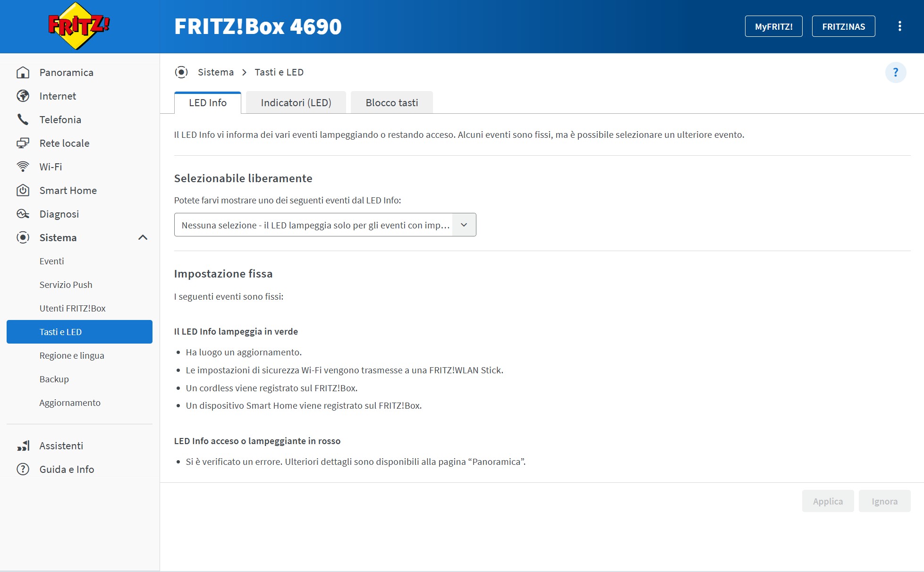Click the Rete locale monitors icon
This screenshot has height=572, width=924.
pyautogui.click(x=23, y=143)
